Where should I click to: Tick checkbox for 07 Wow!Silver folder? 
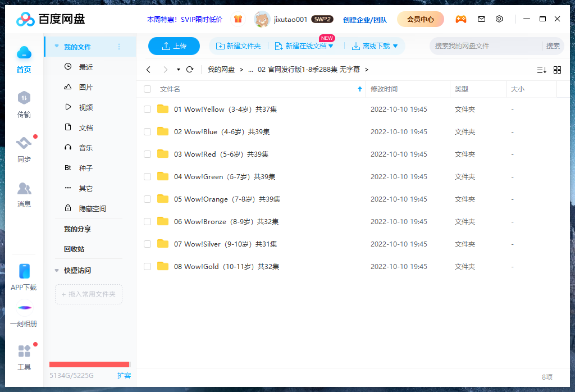pos(148,244)
